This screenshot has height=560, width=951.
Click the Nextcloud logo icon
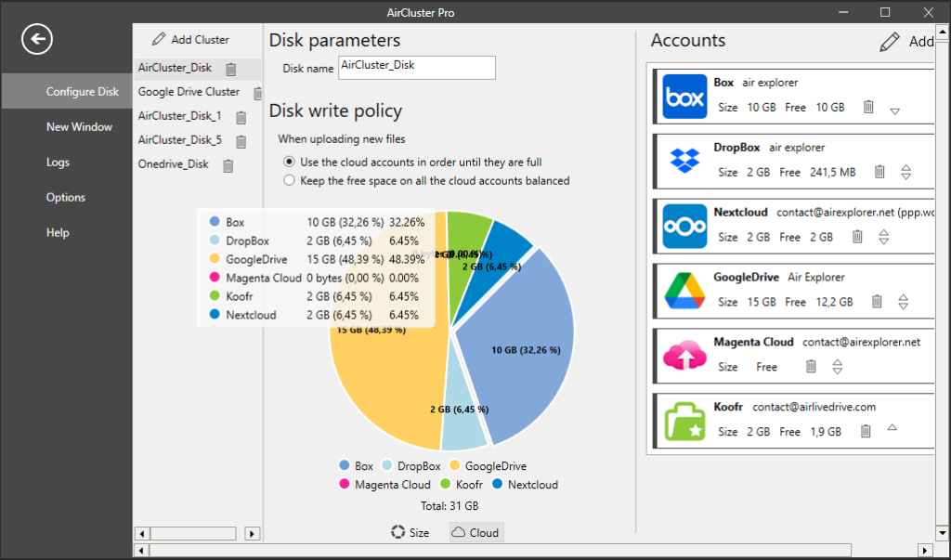point(684,227)
